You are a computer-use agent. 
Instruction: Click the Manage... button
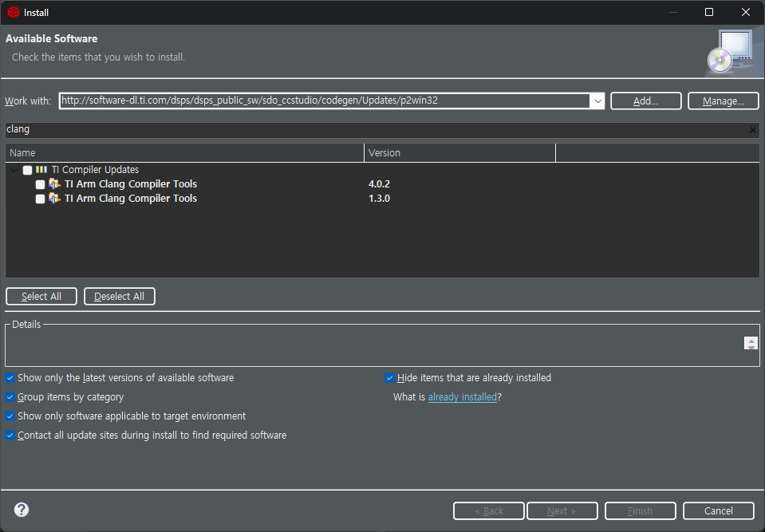pyautogui.click(x=723, y=101)
